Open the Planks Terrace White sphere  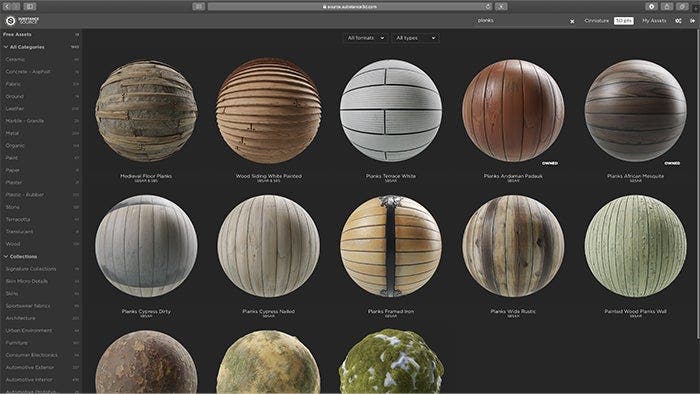391,111
